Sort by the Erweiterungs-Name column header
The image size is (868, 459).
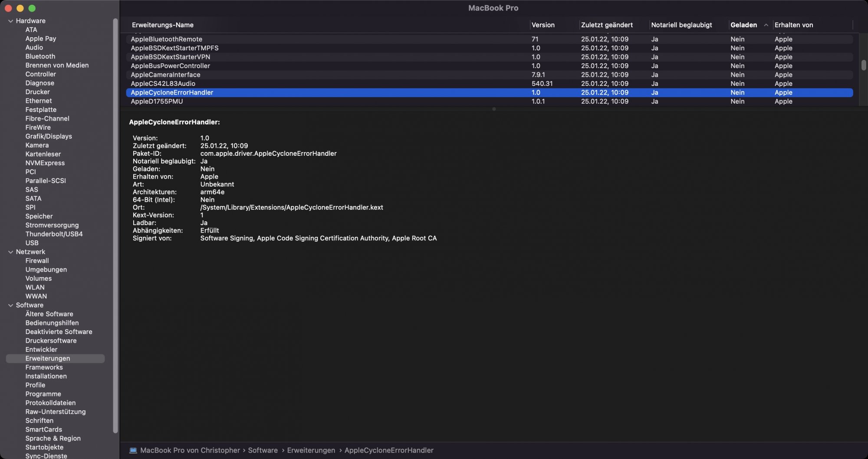pyautogui.click(x=163, y=25)
